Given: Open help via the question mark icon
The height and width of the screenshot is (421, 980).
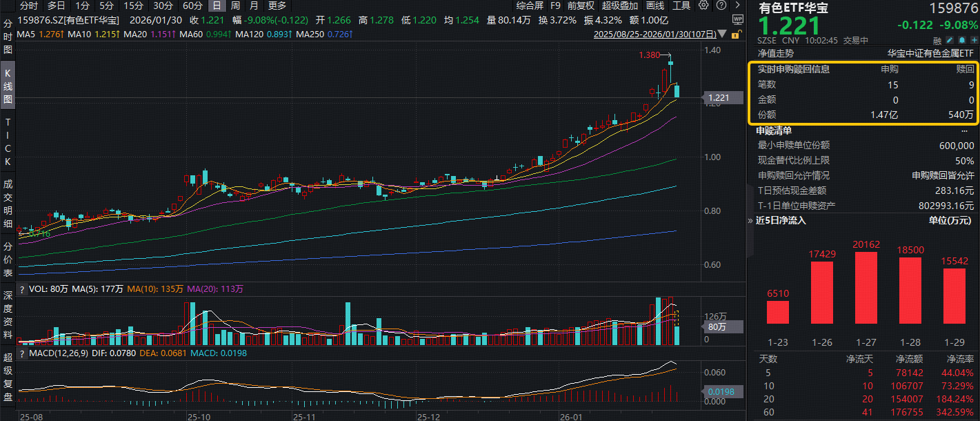Looking at the screenshot, I should [721, 6].
